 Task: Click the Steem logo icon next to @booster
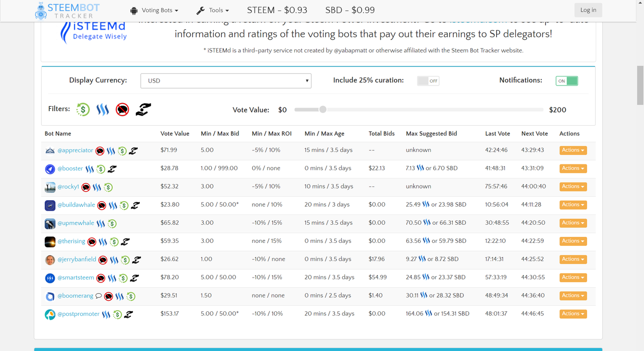click(x=90, y=169)
